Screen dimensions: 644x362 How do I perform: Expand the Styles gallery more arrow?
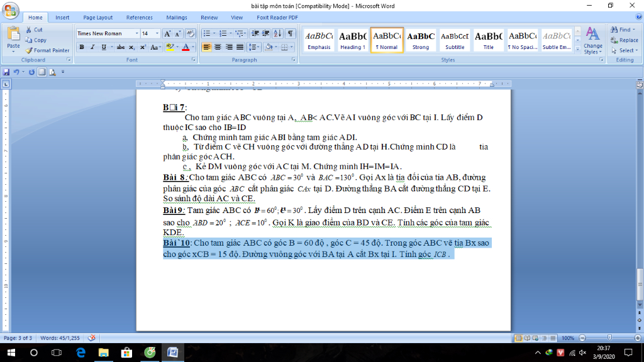(578, 49)
